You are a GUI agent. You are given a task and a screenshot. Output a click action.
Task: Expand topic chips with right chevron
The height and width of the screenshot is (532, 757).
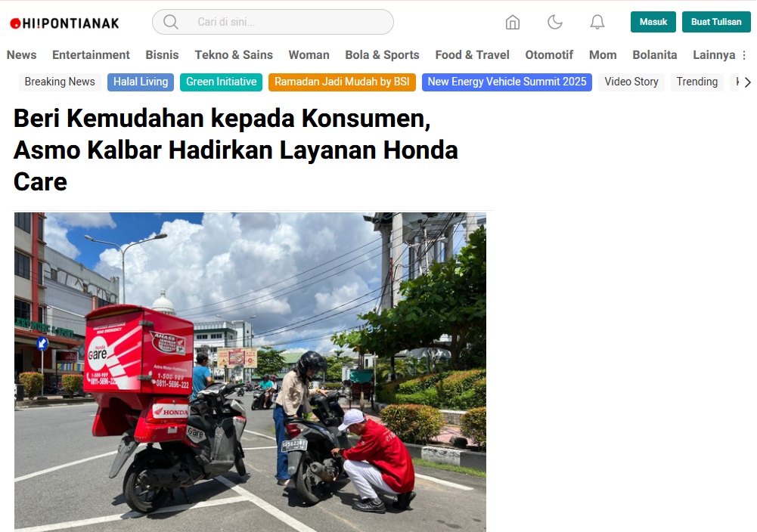747,82
